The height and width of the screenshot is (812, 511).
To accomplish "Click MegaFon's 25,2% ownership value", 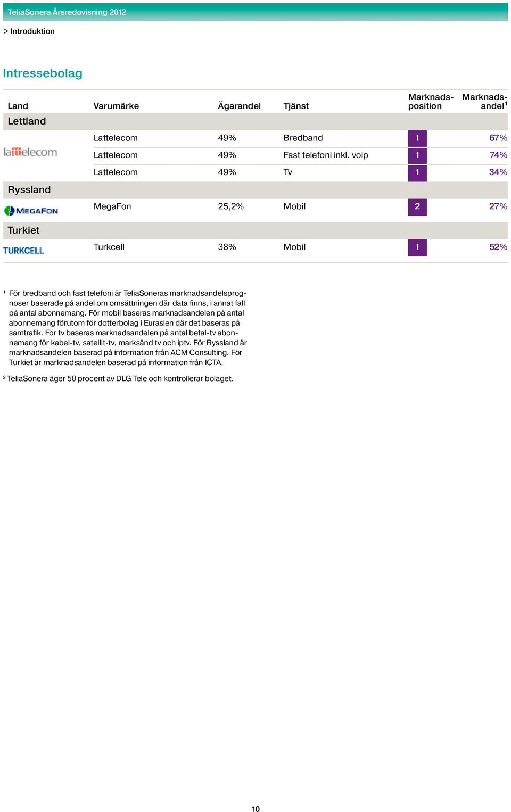I will (x=231, y=206).
